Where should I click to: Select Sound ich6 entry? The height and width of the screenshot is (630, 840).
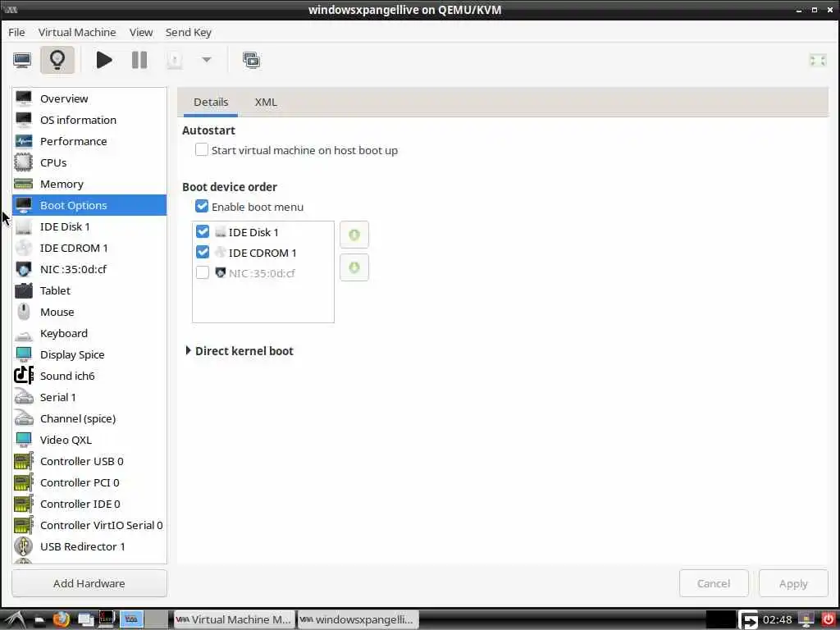(x=89, y=376)
